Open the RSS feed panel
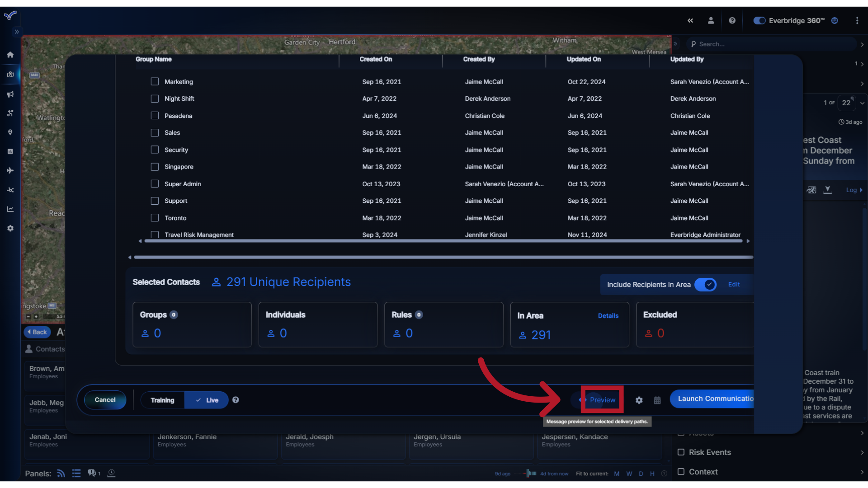The height and width of the screenshot is (488, 868). (x=61, y=473)
